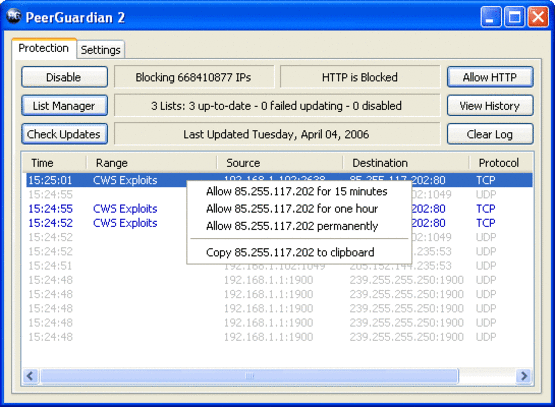This screenshot has width=555, height=407.
Task: Click the left scrollbar arrow
Action: coord(30,376)
